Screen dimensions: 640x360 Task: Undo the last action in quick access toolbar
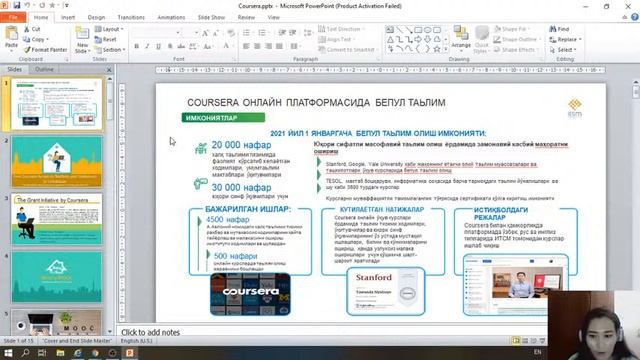pos(28,6)
